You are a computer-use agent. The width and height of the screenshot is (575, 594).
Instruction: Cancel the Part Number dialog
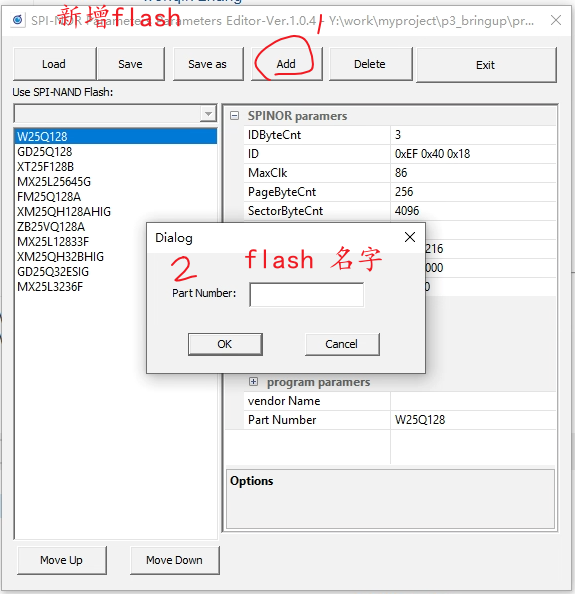click(342, 344)
